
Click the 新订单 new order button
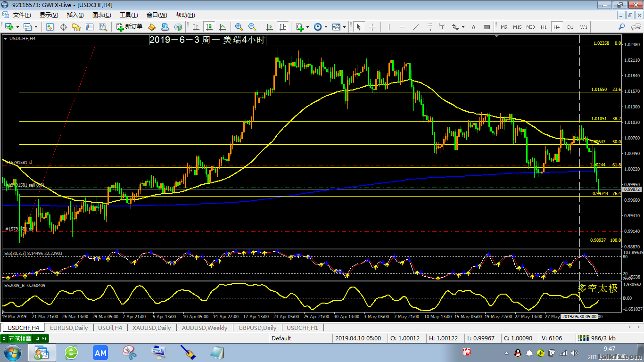129,27
